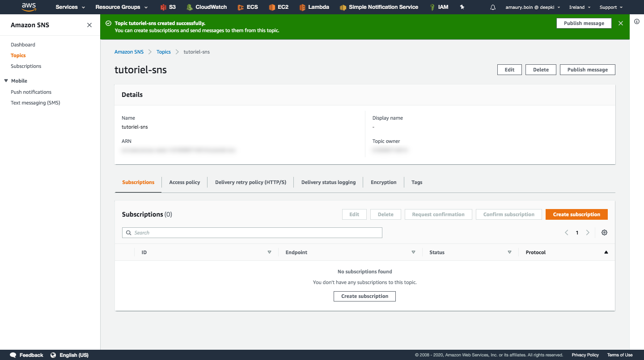Click the Feedback button in footer
The image size is (644, 360).
click(x=31, y=355)
